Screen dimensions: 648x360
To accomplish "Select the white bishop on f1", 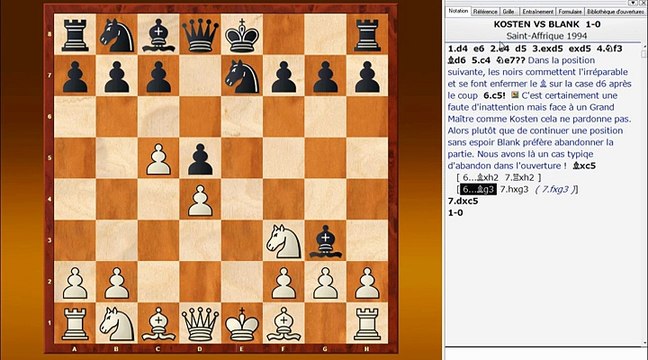I will pyautogui.click(x=284, y=324).
